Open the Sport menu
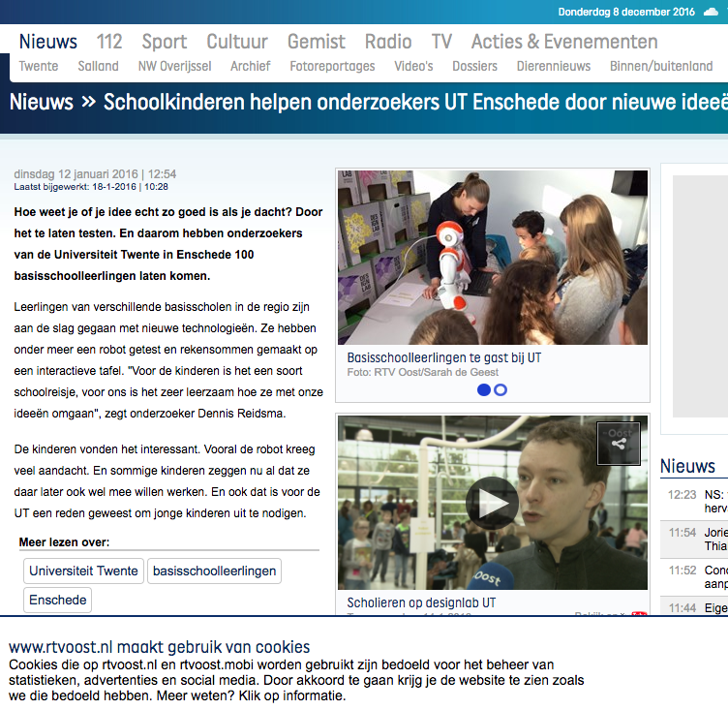The image size is (728, 710). tap(165, 42)
